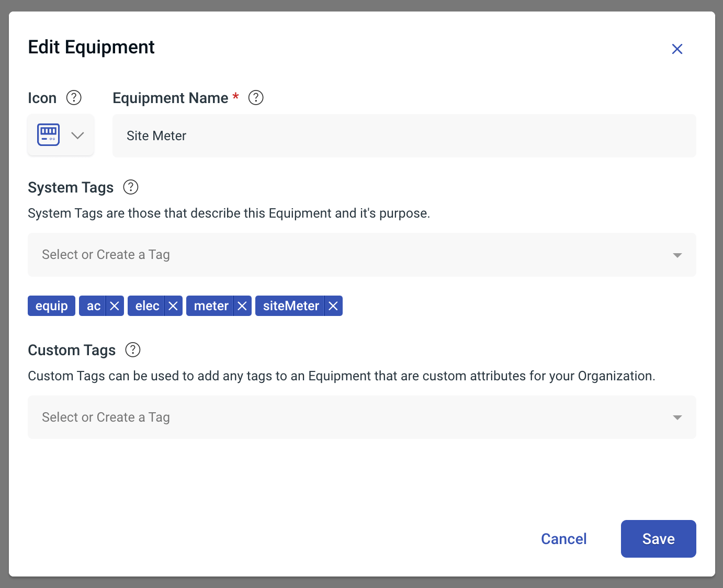This screenshot has width=723, height=588.
Task: Close the Edit Equipment dialog
Action: coord(677,49)
